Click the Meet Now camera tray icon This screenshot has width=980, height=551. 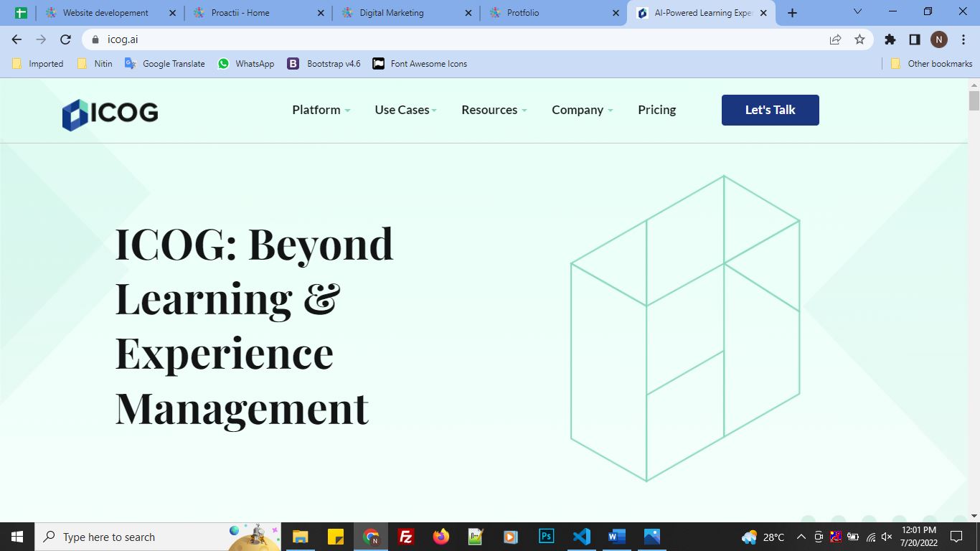pos(819,537)
